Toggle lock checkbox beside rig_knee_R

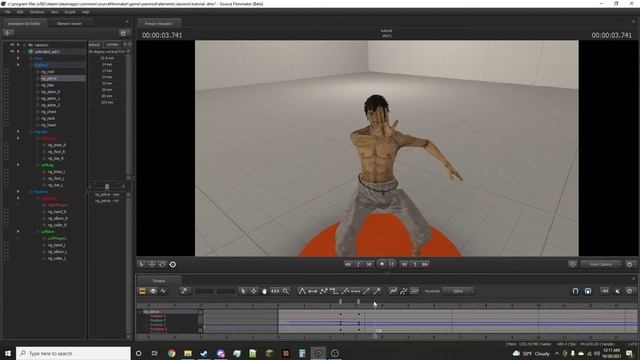click(x=6, y=145)
